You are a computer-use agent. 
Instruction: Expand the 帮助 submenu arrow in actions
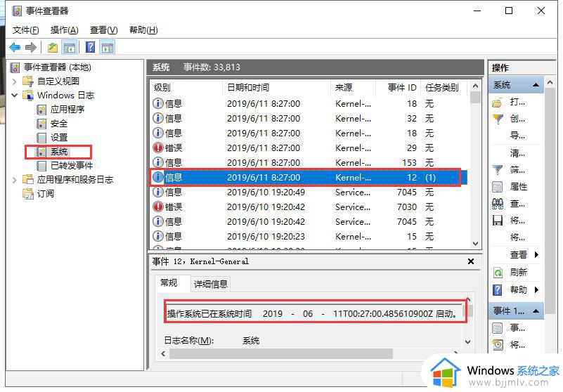(x=536, y=290)
